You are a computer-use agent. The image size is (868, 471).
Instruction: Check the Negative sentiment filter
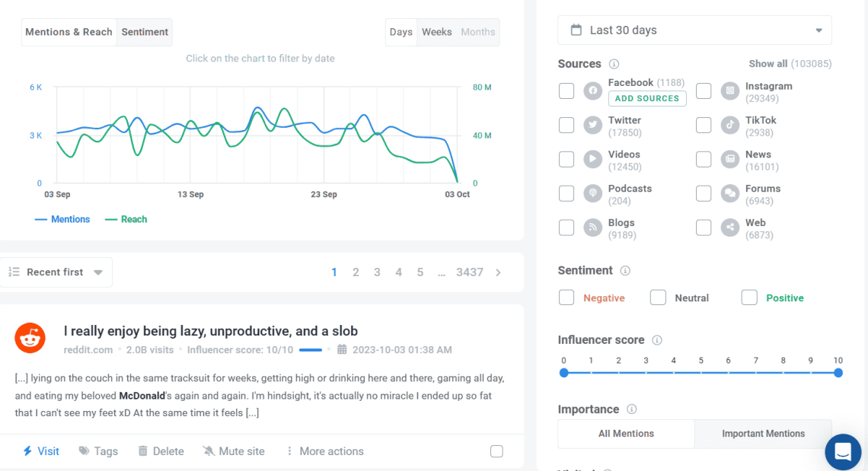coord(566,298)
